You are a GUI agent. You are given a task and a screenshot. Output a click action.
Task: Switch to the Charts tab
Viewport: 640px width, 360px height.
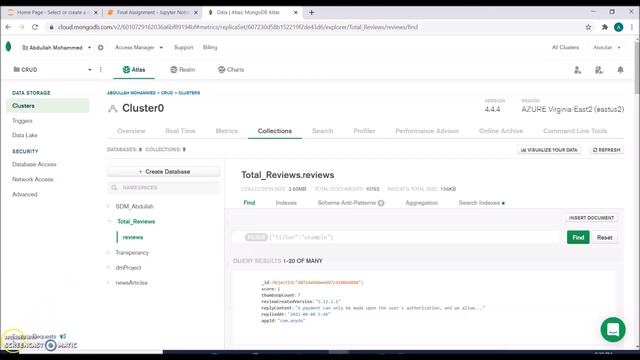[x=231, y=70]
